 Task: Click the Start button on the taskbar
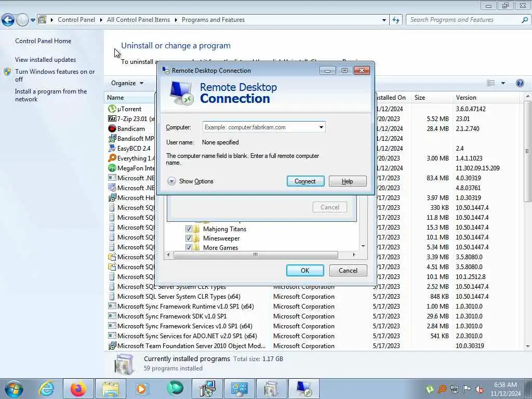[14, 389]
